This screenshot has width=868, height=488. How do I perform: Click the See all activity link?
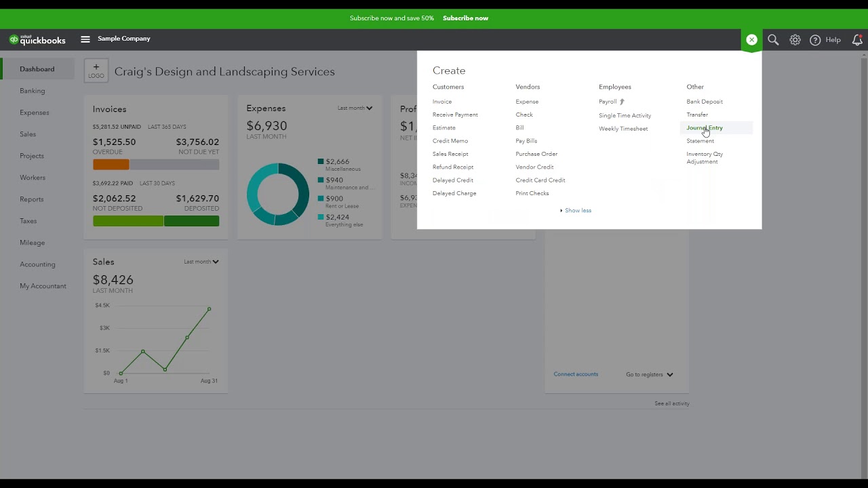pyautogui.click(x=672, y=404)
